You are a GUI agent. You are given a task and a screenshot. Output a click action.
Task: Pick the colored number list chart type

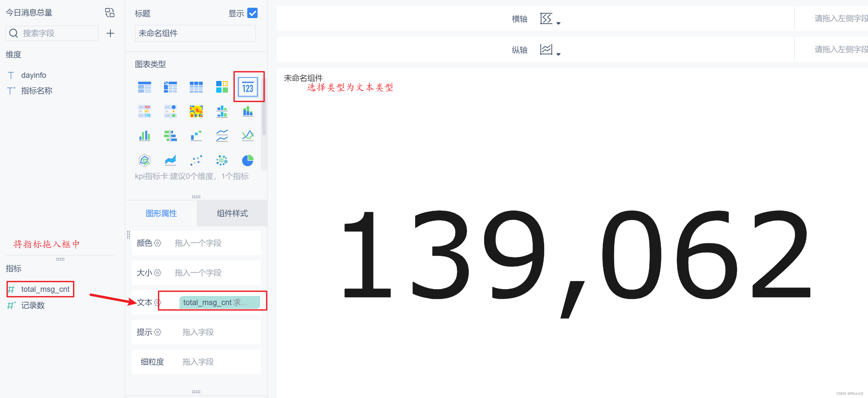point(145,111)
